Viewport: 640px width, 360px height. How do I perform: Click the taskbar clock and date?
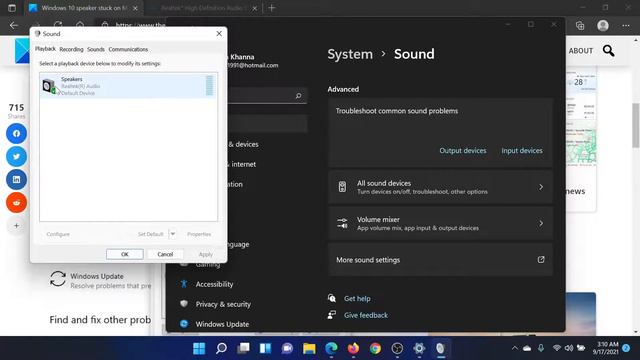coord(605,348)
